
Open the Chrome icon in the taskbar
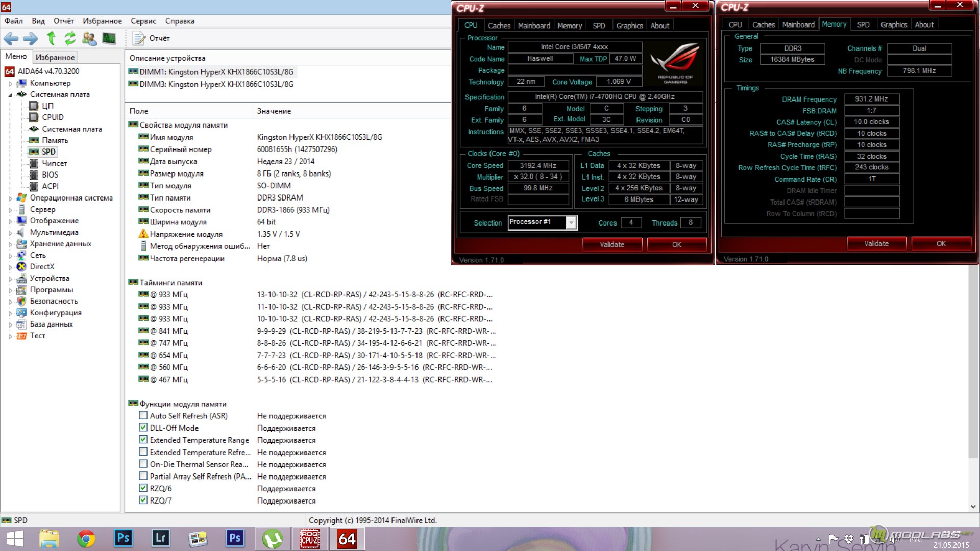pyautogui.click(x=86, y=539)
